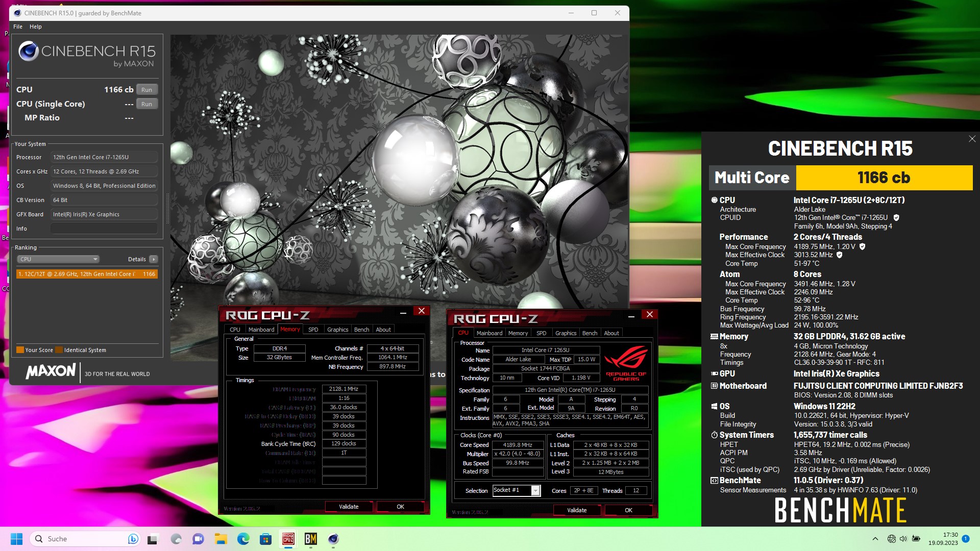Click the Info input field in Your System

coord(104,229)
